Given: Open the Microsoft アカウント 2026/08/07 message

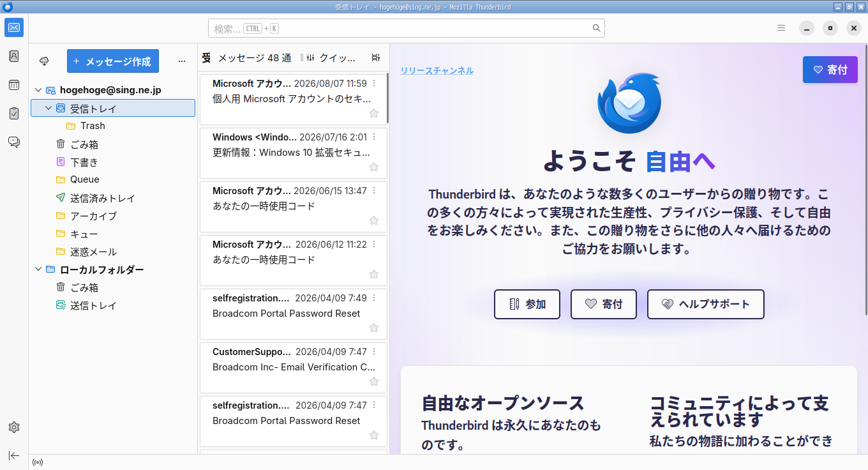Looking at the screenshot, I should point(294,99).
